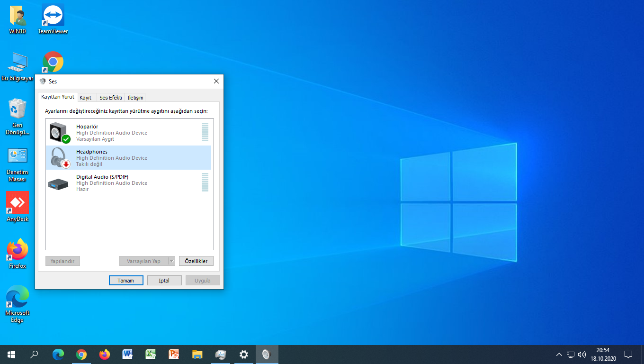Open the taskbar app left of Settings
This screenshot has height=364, width=644.
click(221, 354)
